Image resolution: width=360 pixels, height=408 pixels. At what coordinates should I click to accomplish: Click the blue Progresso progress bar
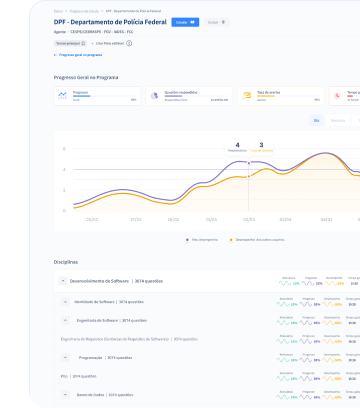tap(82, 96)
